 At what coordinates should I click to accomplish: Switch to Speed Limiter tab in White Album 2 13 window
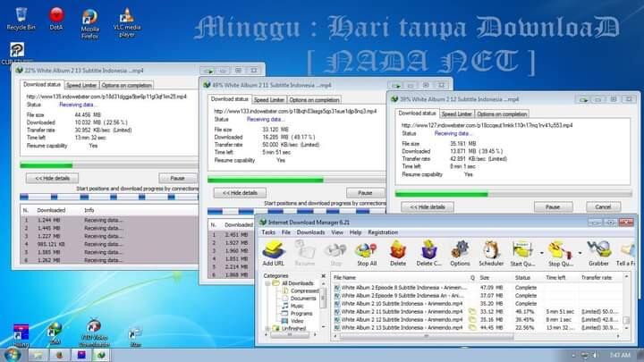pos(81,85)
